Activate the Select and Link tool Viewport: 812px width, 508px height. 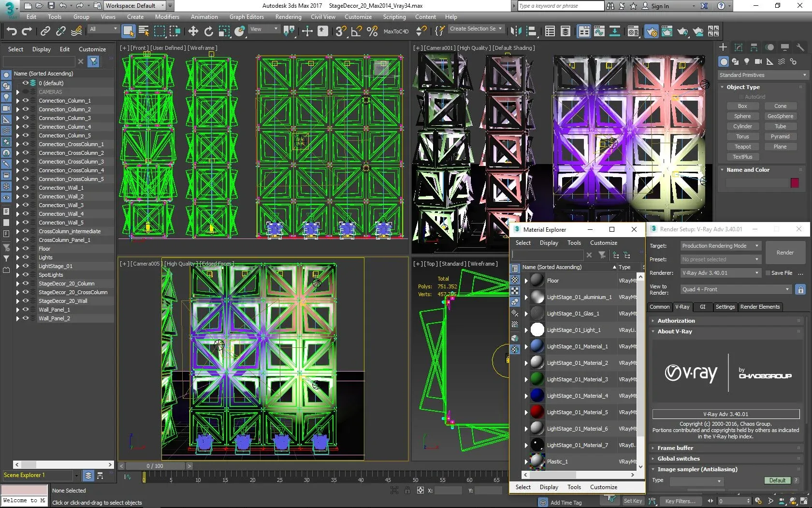point(45,31)
